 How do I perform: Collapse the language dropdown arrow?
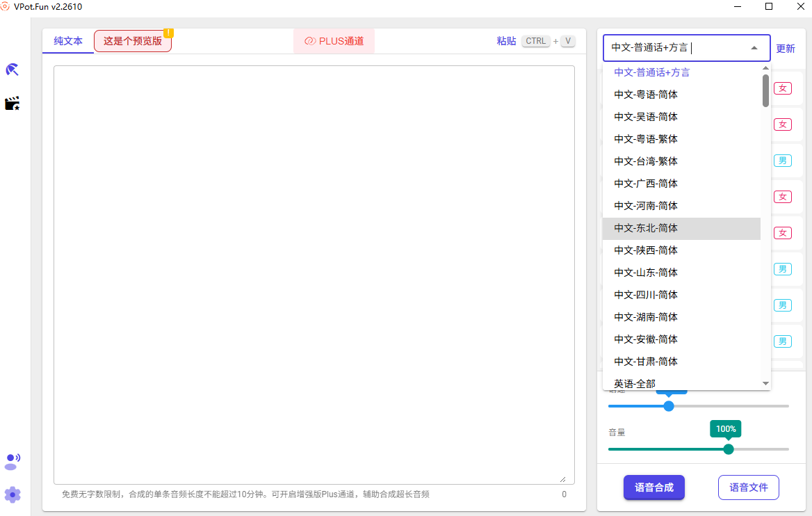pyautogui.click(x=754, y=48)
